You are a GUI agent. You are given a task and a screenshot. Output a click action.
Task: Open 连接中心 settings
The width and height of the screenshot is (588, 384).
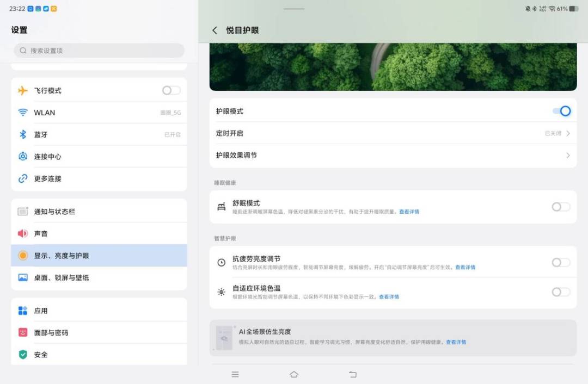pyautogui.click(x=99, y=156)
